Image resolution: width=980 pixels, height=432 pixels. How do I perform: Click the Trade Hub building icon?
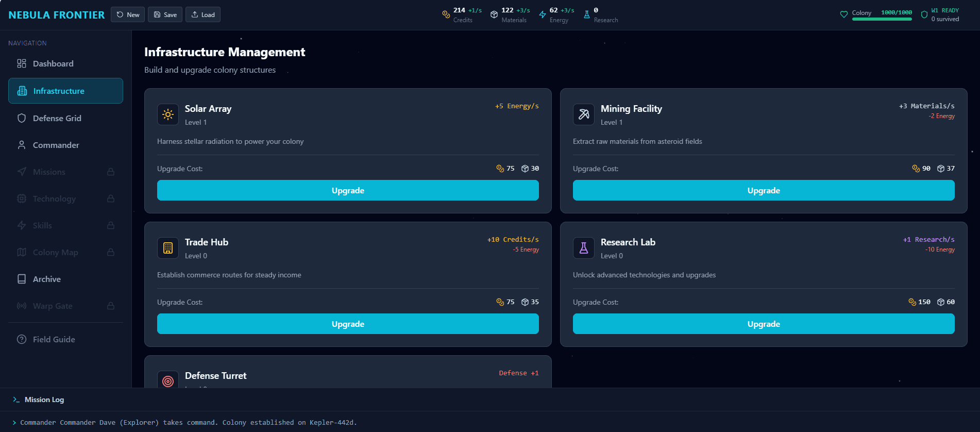pyautogui.click(x=168, y=248)
